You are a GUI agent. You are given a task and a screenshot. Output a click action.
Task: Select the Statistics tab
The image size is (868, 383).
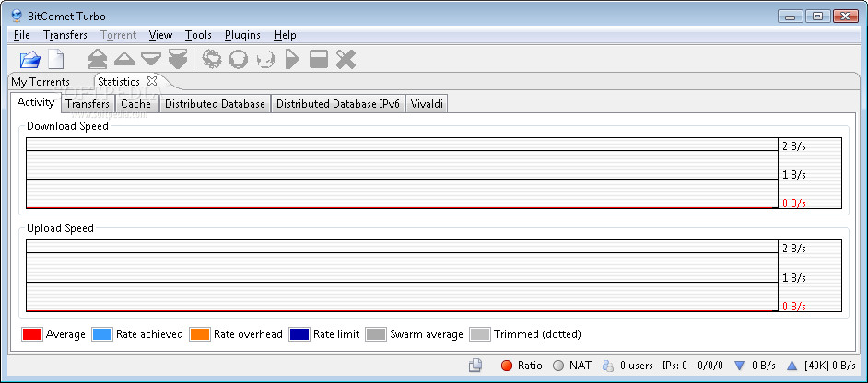(119, 81)
